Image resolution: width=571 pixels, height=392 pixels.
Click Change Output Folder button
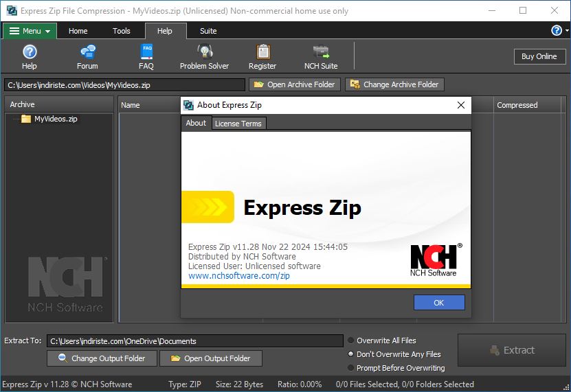click(102, 358)
